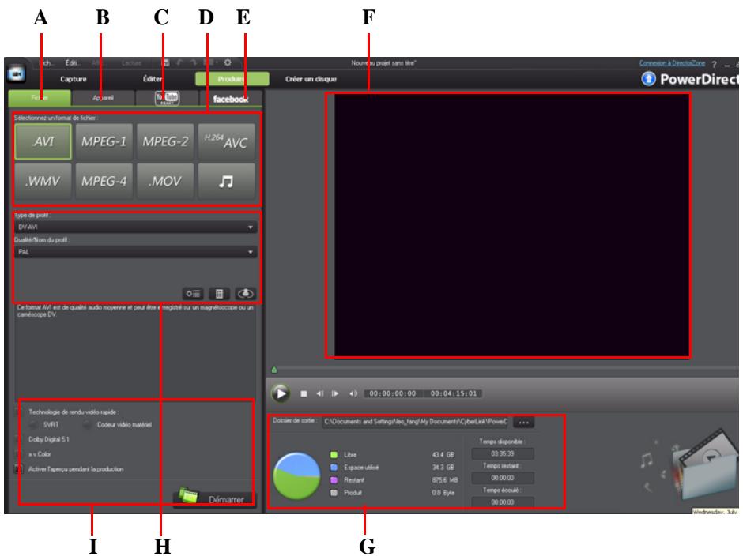Screen dimensions: 743x560
Task: Open profile details list icon
Action: click(193, 294)
